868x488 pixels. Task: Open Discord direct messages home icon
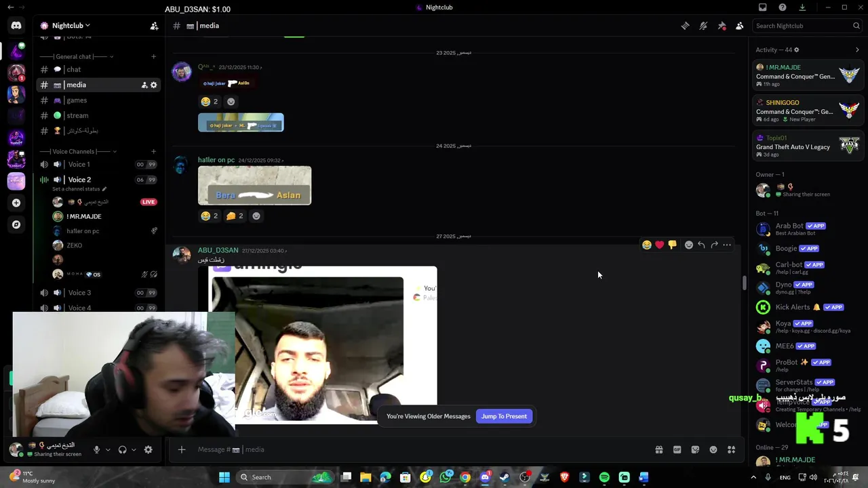pos(16,26)
